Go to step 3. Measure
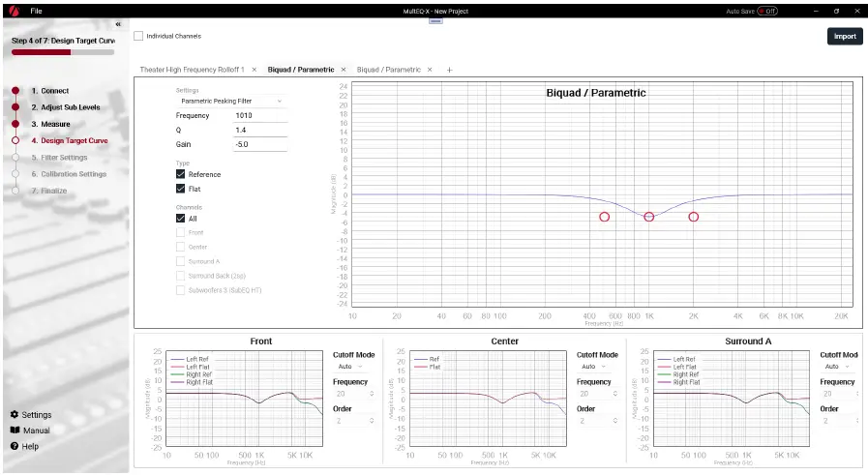868x475 pixels. 51,124
